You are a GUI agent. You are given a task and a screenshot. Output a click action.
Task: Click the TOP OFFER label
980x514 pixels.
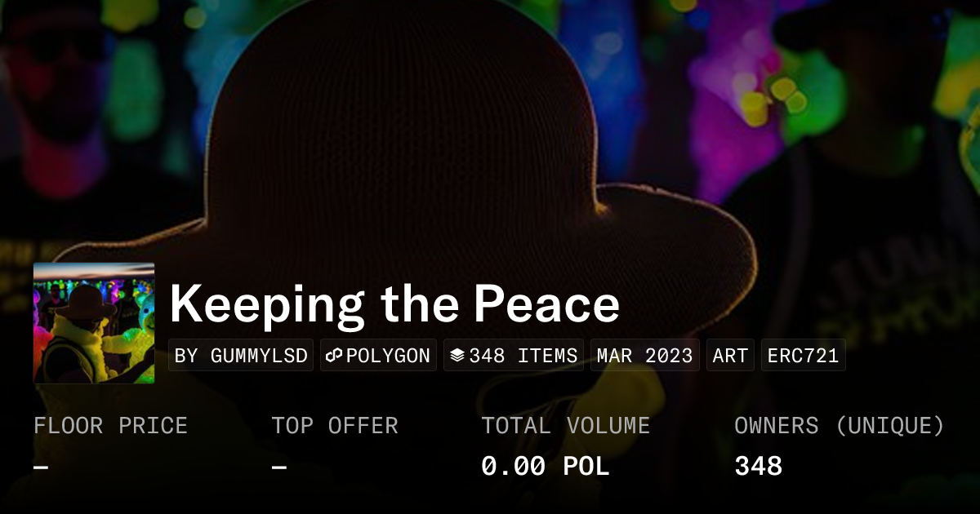pos(335,426)
